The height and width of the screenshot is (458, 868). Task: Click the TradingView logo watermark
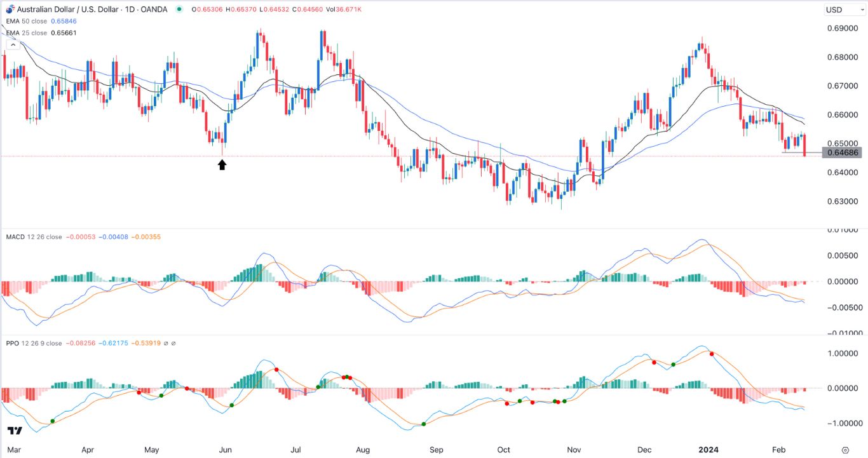tap(16, 432)
